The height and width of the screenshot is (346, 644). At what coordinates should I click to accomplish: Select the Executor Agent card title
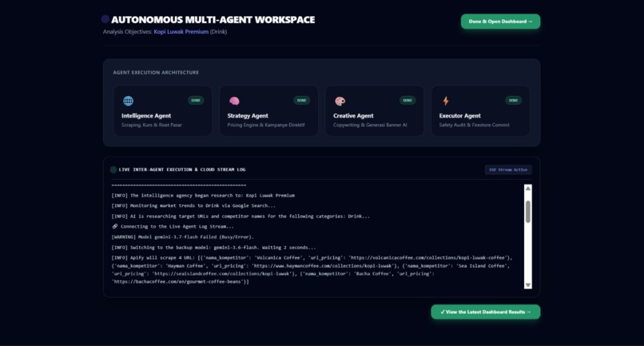click(x=459, y=116)
